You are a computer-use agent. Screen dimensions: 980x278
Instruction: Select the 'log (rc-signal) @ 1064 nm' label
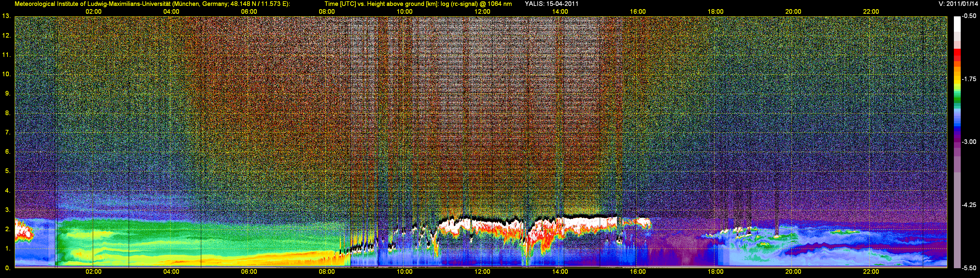pos(476,4)
